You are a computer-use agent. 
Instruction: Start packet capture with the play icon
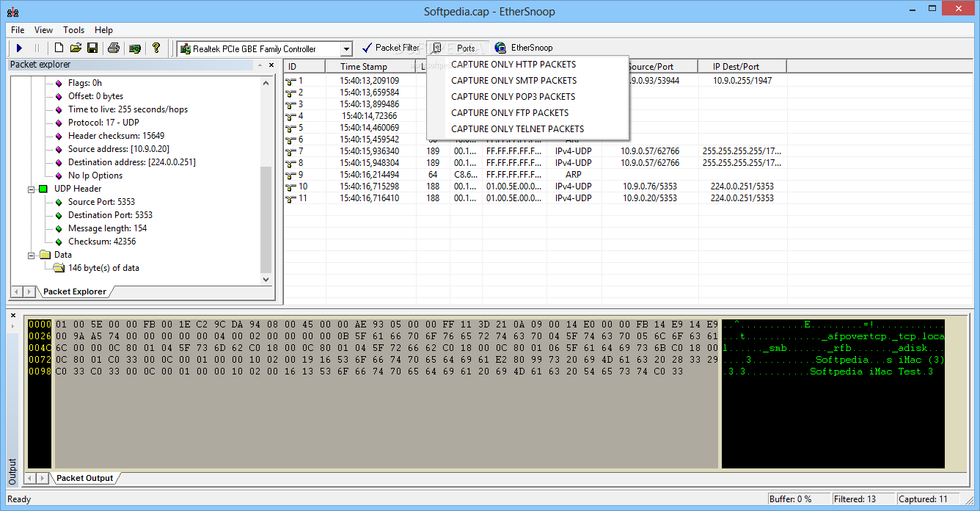pyautogui.click(x=20, y=48)
